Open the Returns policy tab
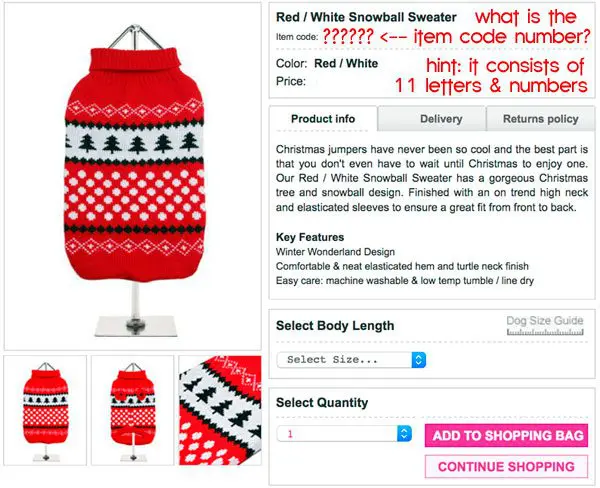 tap(540, 119)
